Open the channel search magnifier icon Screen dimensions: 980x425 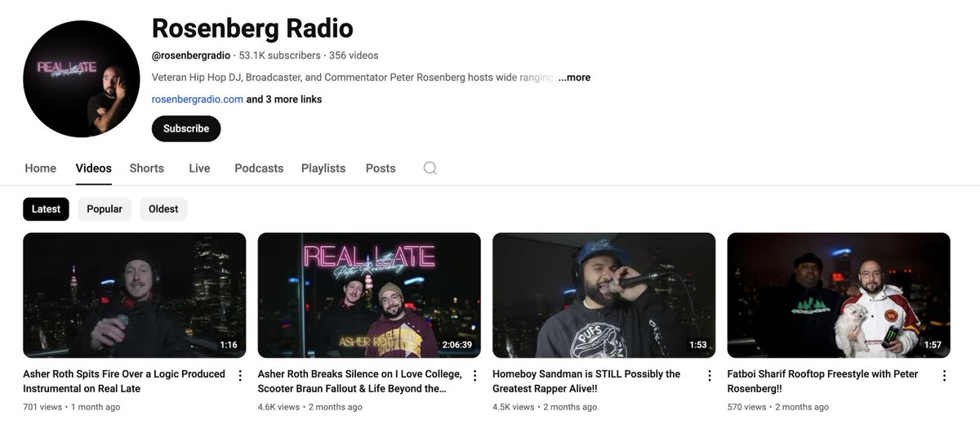click(430, 168)
